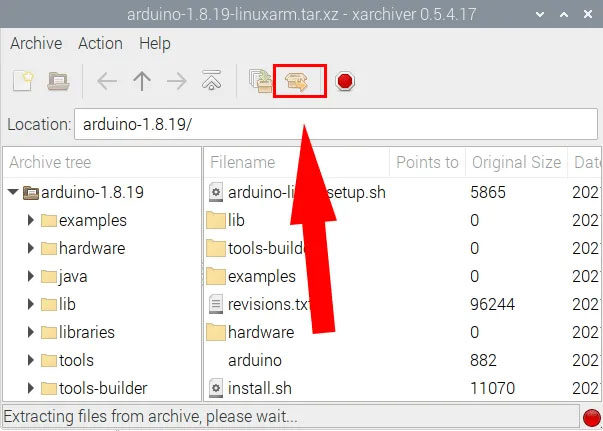Expand the lib folder in tree
Image resolution: width=603 pixels, height=431 pixels.
tap(31, 305)
